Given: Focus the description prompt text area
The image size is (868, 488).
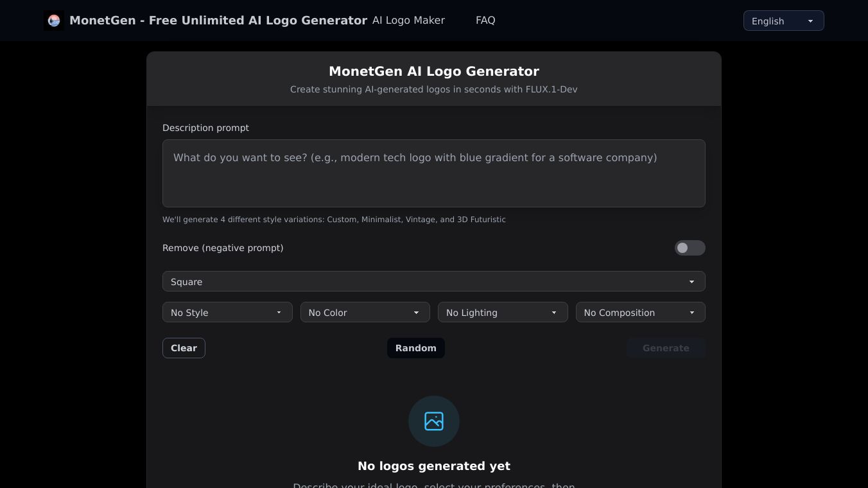Looking at the screenshot, I should coord(434,173).
